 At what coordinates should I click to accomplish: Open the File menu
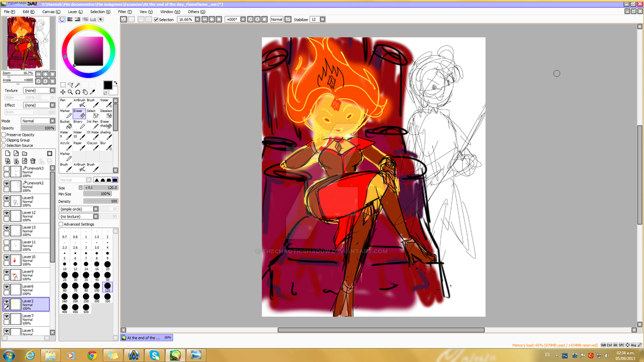coord(9,12)
